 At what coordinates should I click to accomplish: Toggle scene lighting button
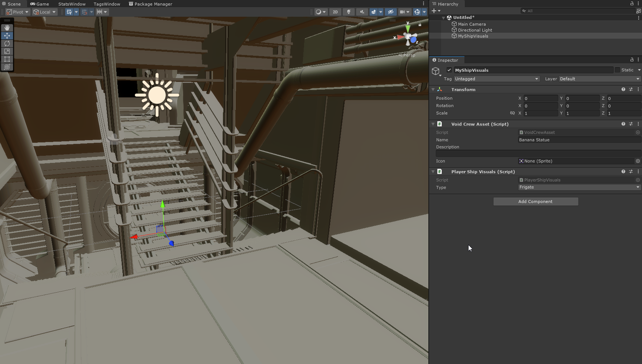tap(349, 12)
